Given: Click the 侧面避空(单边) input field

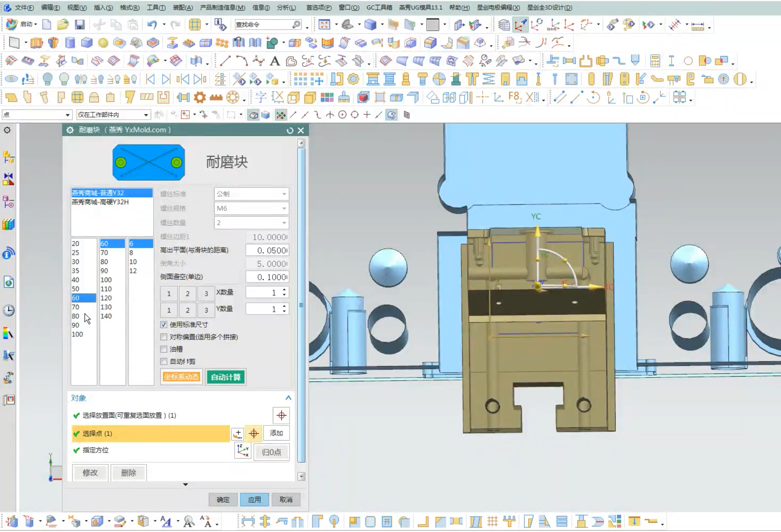Looking at the screenshot, I should pos(267,277).
